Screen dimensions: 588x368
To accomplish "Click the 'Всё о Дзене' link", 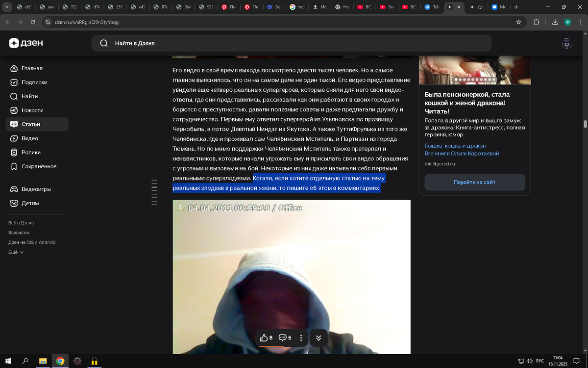I will 21,223.
